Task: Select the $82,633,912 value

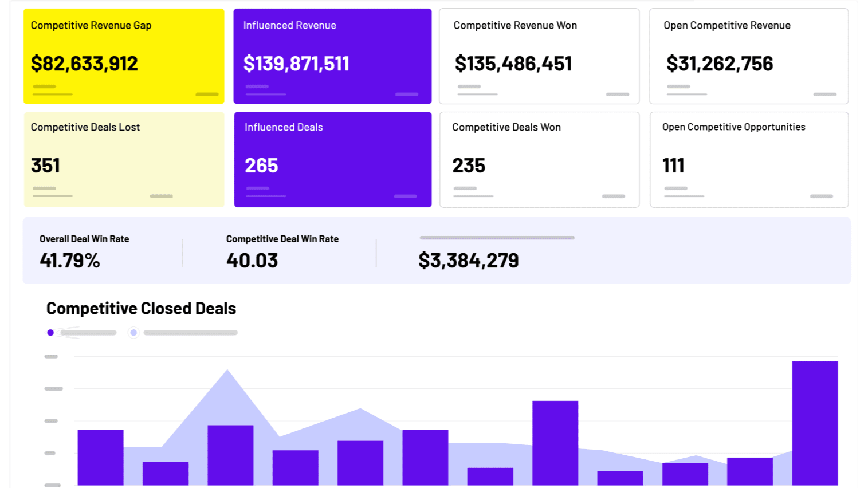Action: [x=84, y=64]
